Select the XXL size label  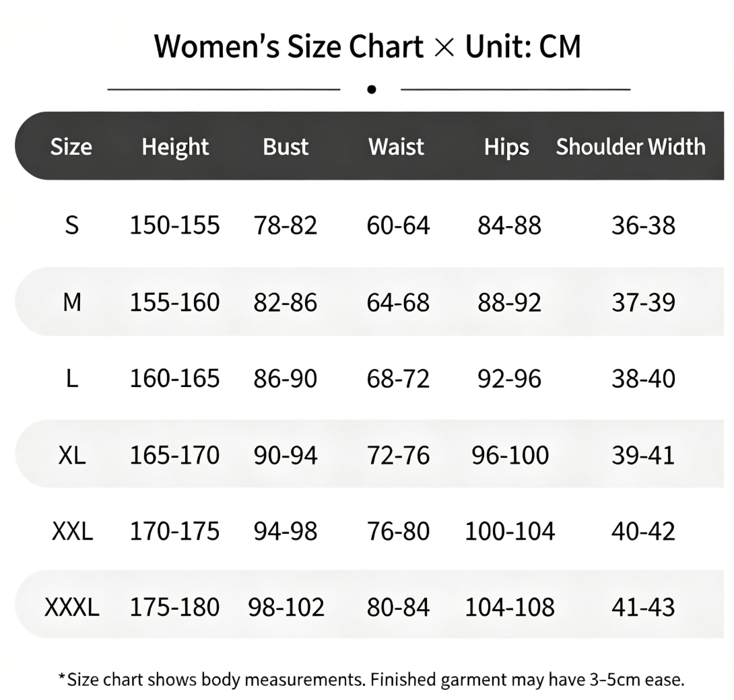click(72, 532)
